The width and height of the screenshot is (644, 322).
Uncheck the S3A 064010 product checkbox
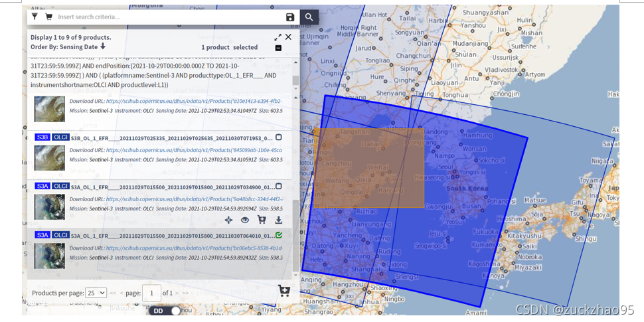click(x=279, y=235)
